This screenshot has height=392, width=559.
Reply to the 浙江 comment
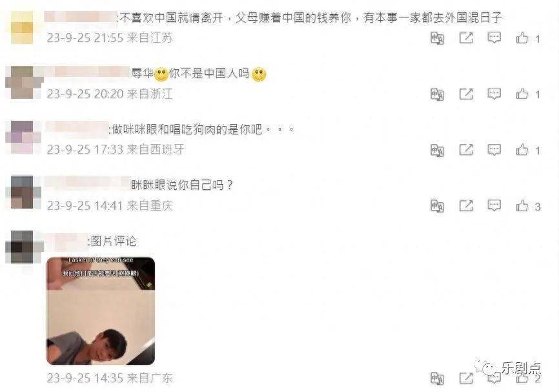point(494,94)
